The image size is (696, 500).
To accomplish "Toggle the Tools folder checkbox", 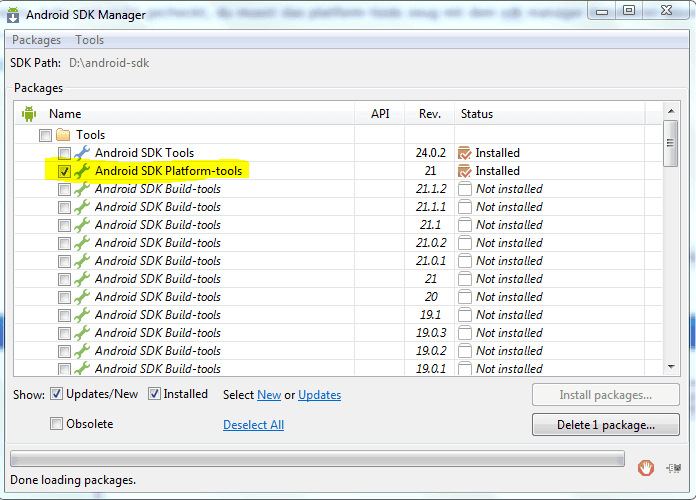I will coord(45,135).
